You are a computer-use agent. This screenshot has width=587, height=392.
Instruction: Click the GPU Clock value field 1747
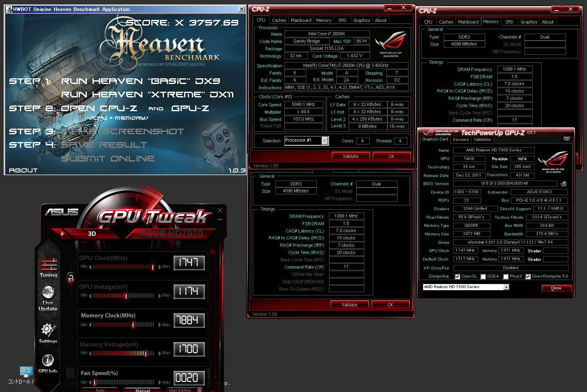pos(189,263)
